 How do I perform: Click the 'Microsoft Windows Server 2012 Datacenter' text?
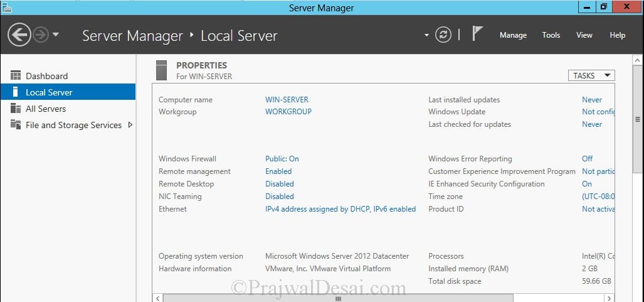(x=337, y=256)
